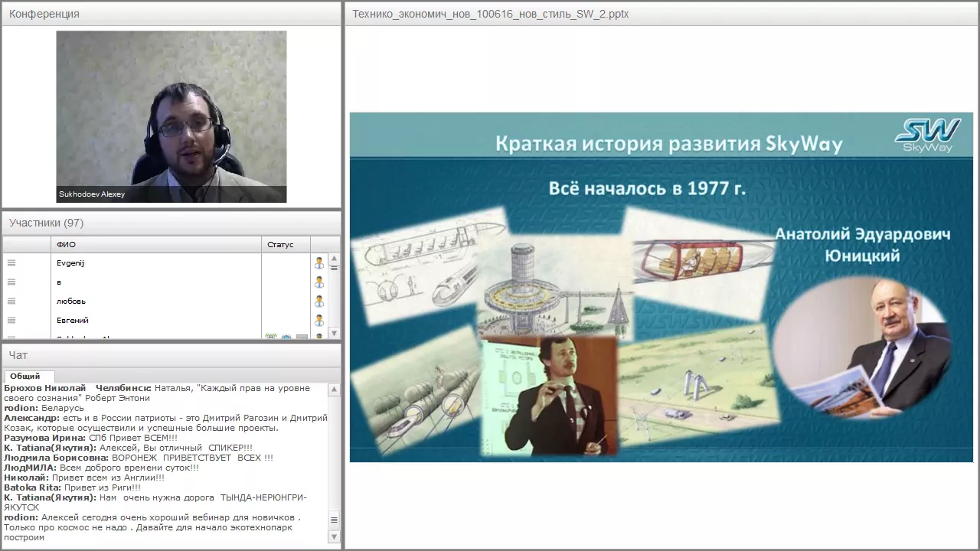Open the menu icon in the любовь row

pyautogui.click(x=11, y=301)
